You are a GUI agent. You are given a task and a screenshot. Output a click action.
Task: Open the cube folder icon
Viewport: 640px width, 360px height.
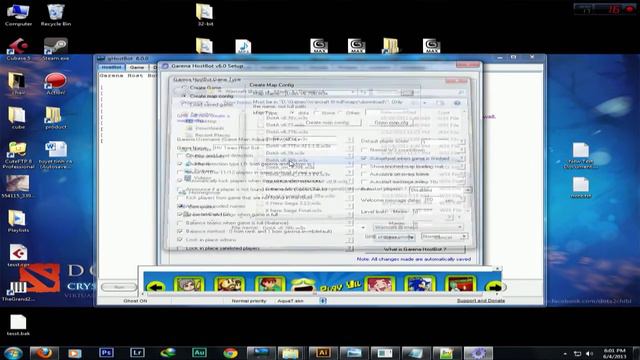pos(18,118)
